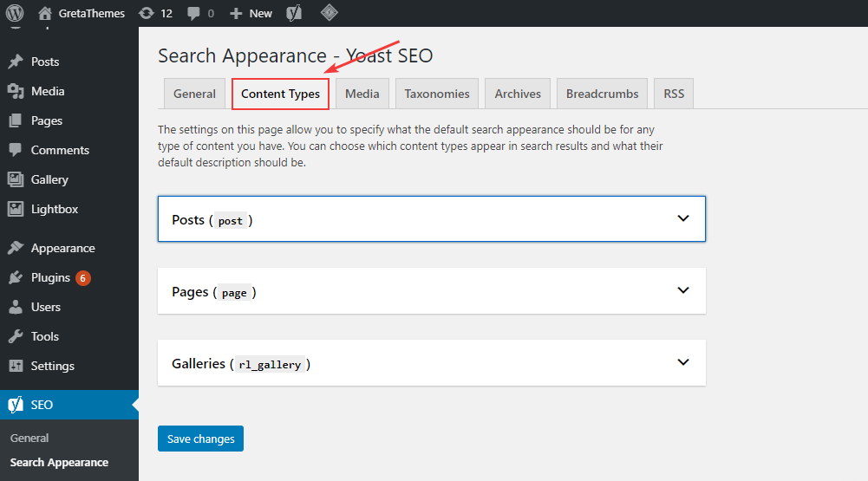Open the Archives tab
The width and height of the screenshot is (868, 481).
(x=518, y=94)
